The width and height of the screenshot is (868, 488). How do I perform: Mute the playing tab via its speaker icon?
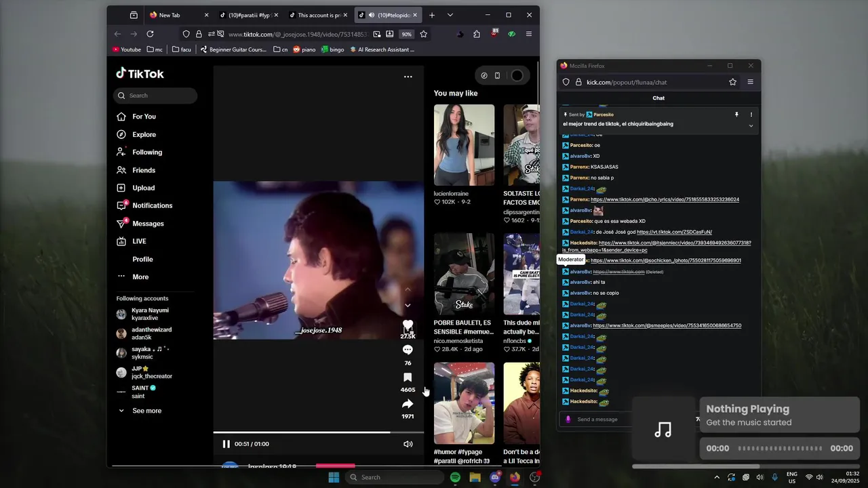click(x=372, y=15)
